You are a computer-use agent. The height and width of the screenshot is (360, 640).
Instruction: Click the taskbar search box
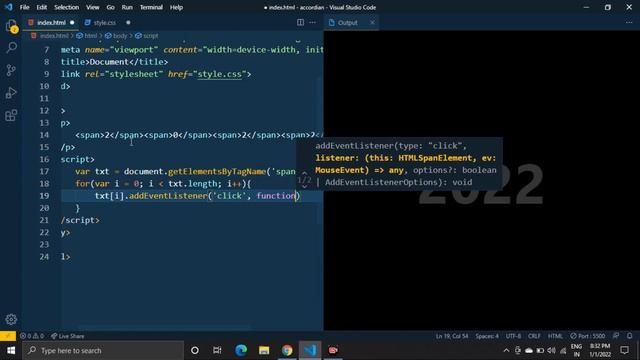pos(103,351)
